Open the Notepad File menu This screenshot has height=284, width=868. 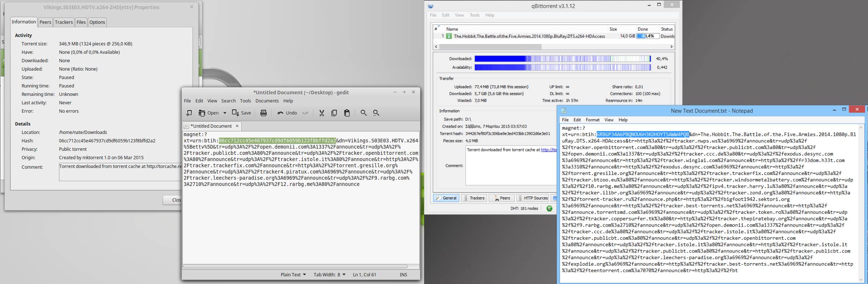pyautogui.click(x=565, y=120)
